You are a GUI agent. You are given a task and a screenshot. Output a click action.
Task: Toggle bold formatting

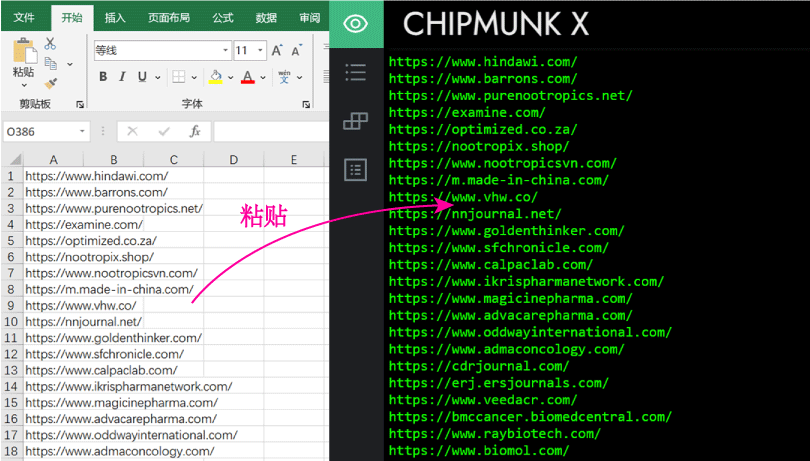[x=103, y=77]
